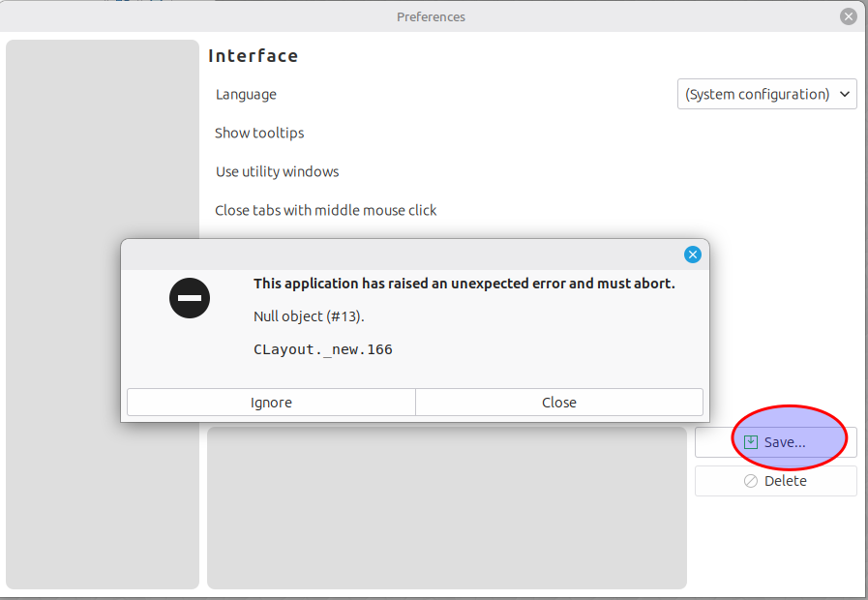Click the Interface section heading
The width and height of the screenshot is (868, 600).
point(254,56)
